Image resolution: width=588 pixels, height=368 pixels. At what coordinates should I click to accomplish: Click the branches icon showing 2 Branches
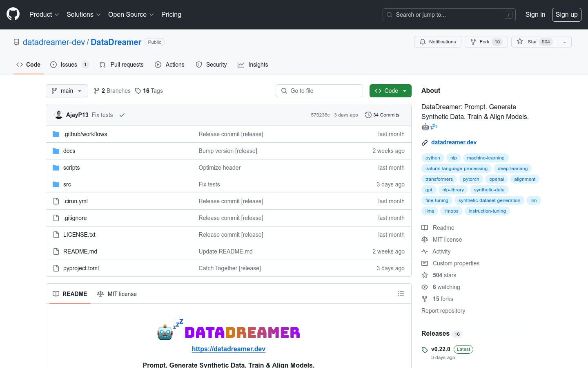coord(97,91)
